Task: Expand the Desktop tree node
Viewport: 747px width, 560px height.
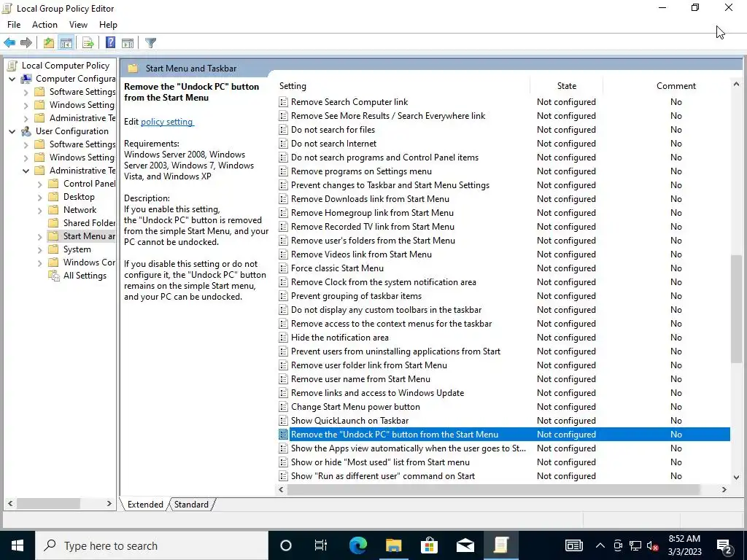Action: (39, 197)
